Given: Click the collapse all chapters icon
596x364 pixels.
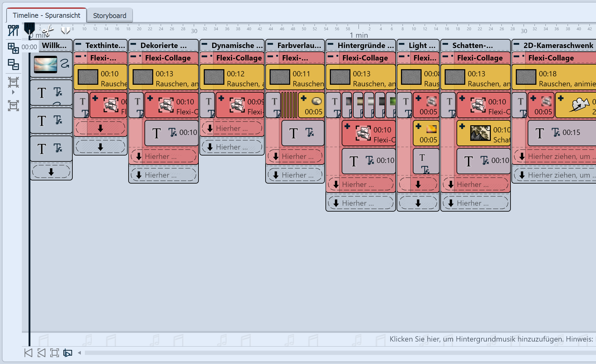Looking at the screenshot, I should pos(13,65).
